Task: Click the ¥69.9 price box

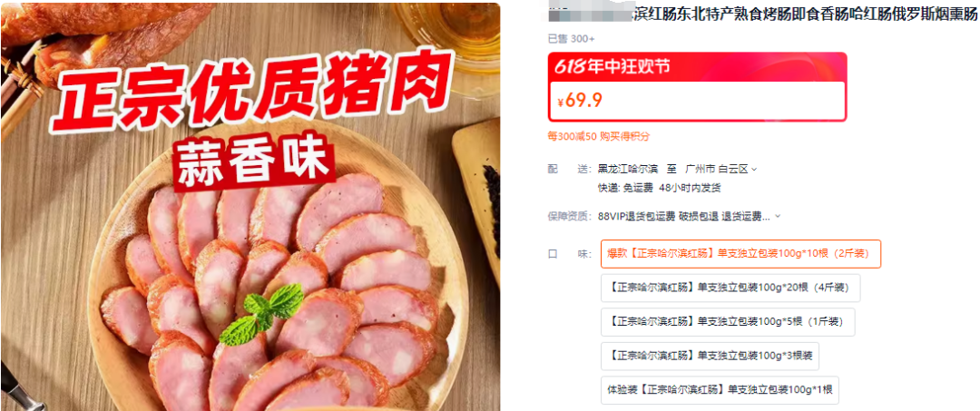Action: (697, 100)
